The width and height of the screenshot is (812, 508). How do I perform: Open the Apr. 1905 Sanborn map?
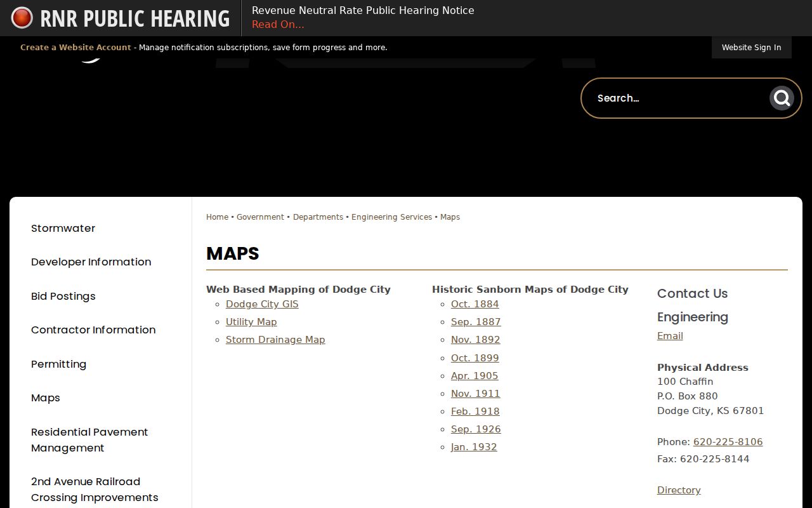click(x=475, y=376)
